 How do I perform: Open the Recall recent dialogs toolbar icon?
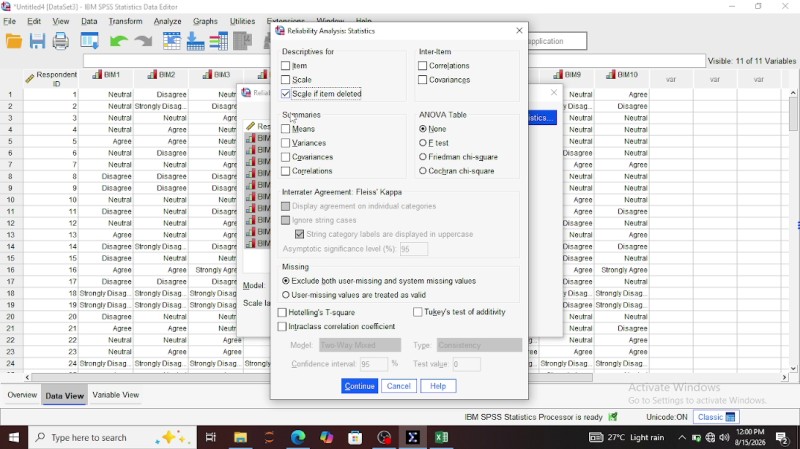90,41
